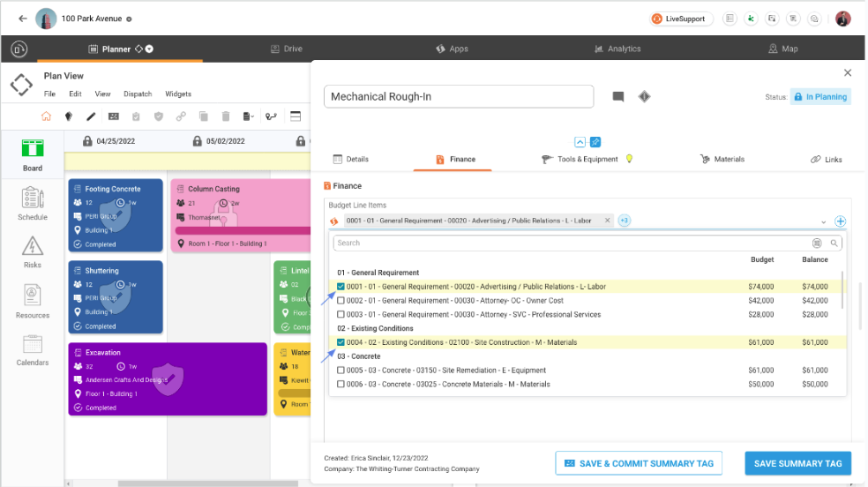
Task: Open the notes list icon in top bar
Action: (x=730, y=19)
